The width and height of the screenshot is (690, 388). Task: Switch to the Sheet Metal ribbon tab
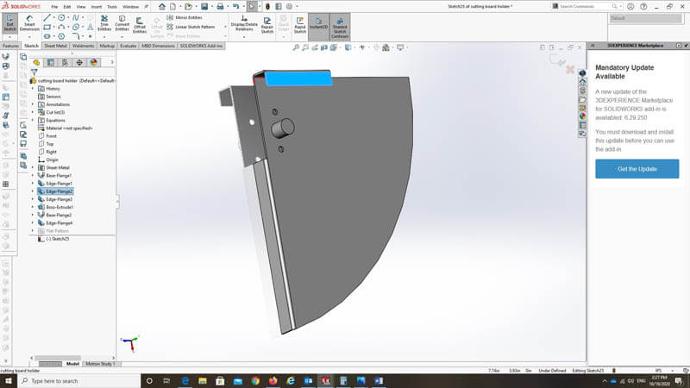[x=55, y=46]
